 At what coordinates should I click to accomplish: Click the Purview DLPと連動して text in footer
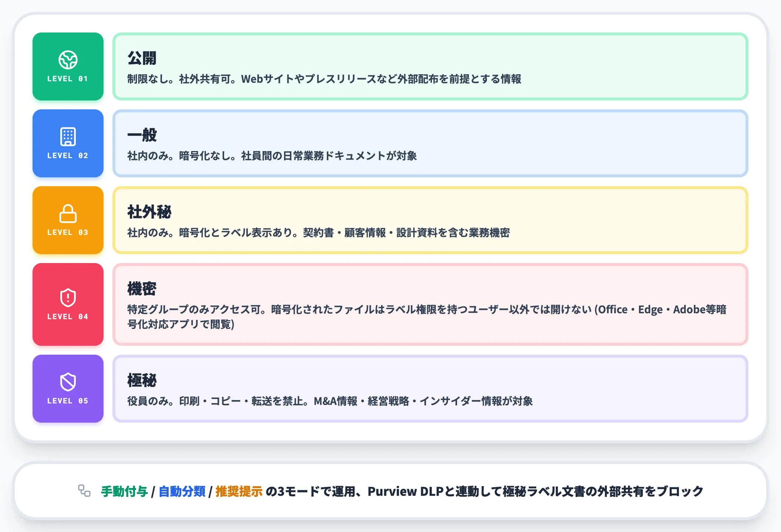(435, 491)
